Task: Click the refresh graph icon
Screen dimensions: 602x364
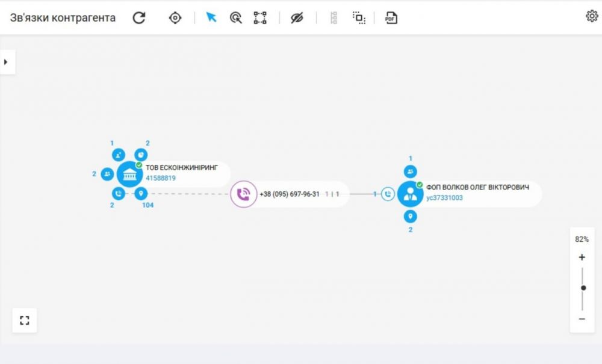Action: [x=139, y=17]
